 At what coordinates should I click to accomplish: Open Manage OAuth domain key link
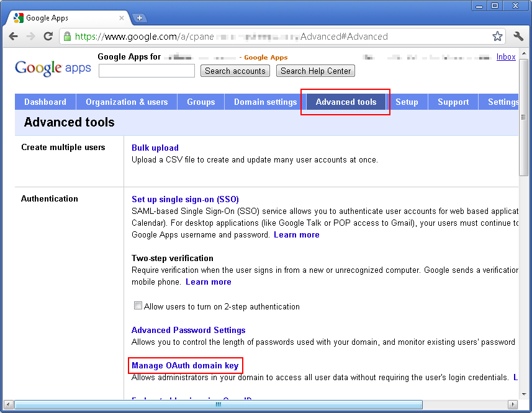coord(185,366)
